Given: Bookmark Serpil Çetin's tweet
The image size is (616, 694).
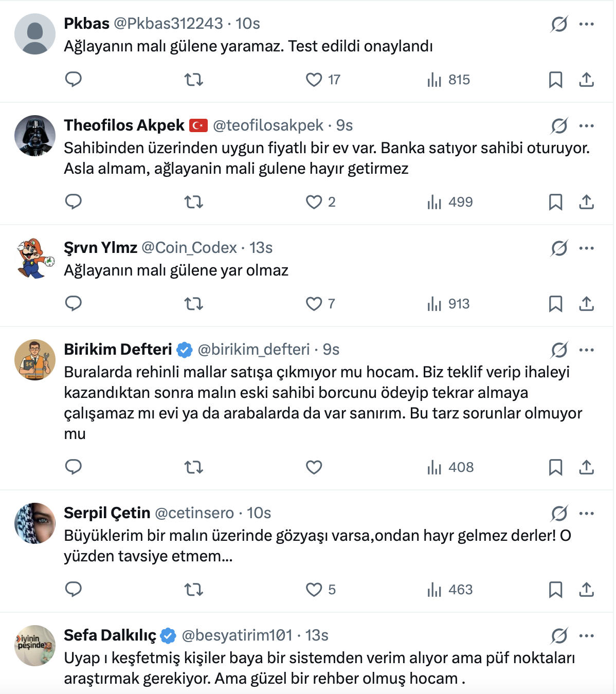Looking at the screenshot, I should [x=555, y=590].
